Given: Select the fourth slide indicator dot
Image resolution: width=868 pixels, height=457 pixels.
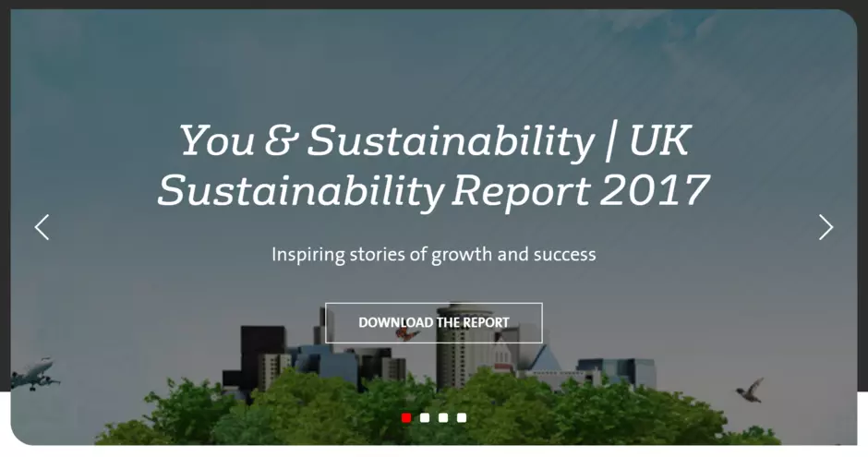Looking at the screenshot, I should pyautogui.click(x=462, y=417).
